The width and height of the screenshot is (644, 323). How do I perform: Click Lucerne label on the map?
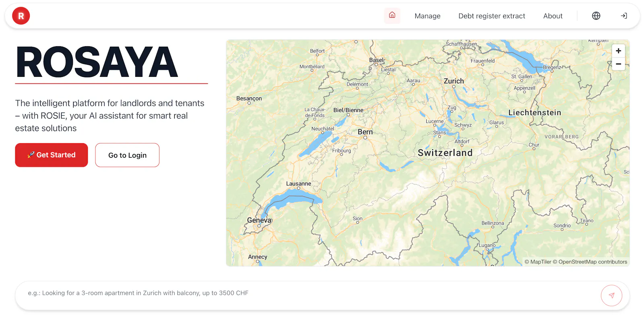[435, 121]
